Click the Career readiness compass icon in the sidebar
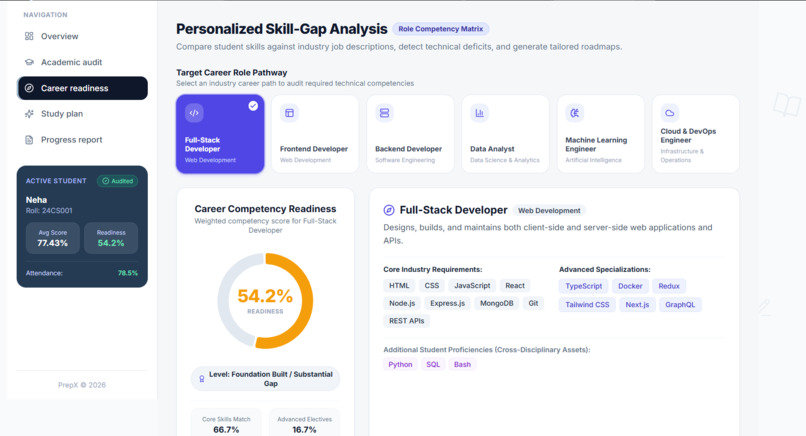 (x=29, y=88)
